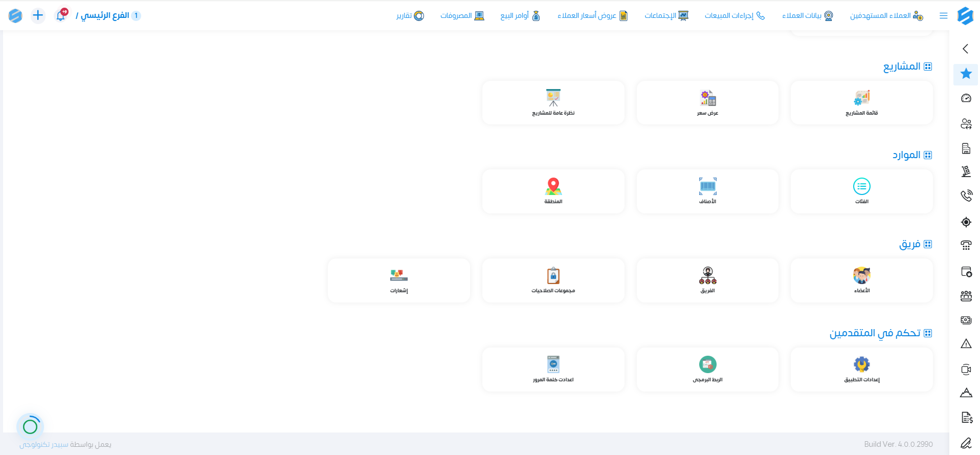Image resolution: width=980 pixels, height=455 pixels.
Task: Open the المنطقة map pin card
Action: (x=553, y=191)
